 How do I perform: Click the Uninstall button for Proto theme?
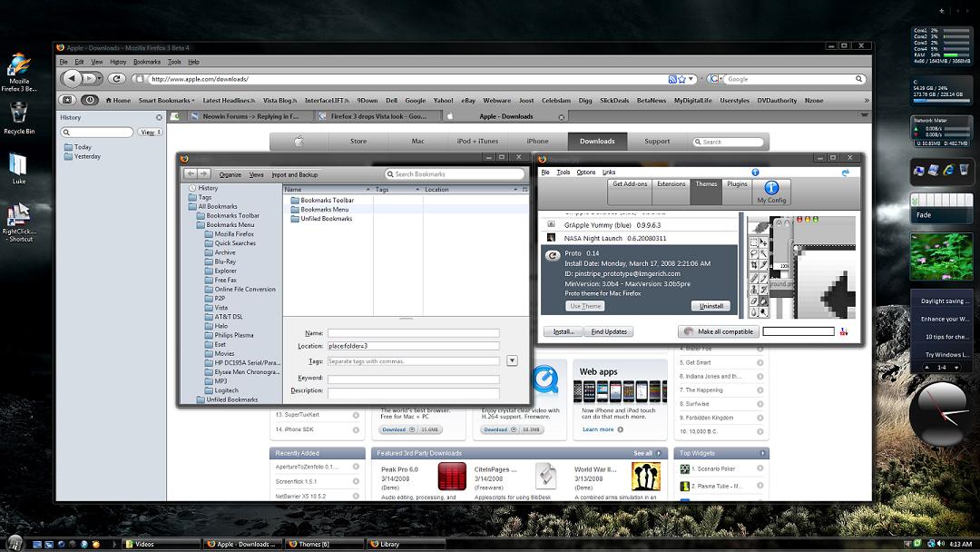coord(710,306)
